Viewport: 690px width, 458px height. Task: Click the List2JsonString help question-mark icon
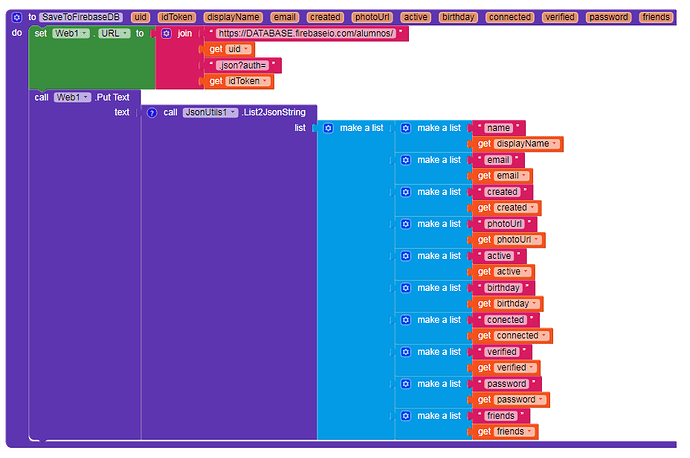152,113
